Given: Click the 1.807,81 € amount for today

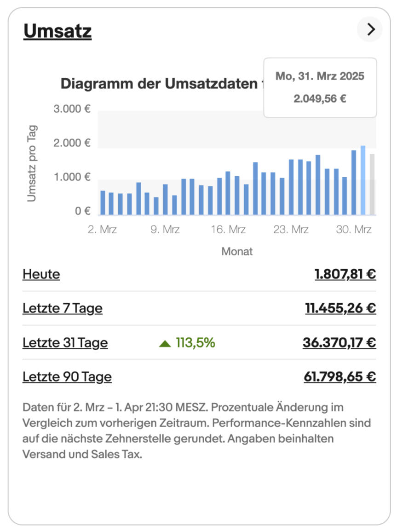Looking at the screenshot, I should click(345, 274).
